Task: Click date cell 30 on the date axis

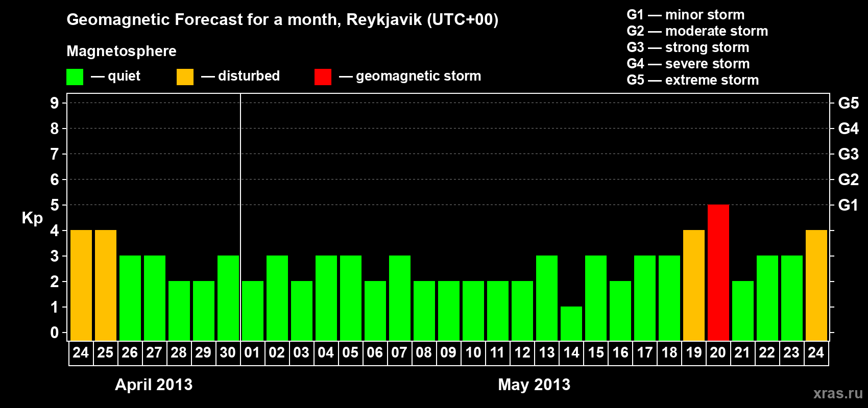Action: (228, 353)
